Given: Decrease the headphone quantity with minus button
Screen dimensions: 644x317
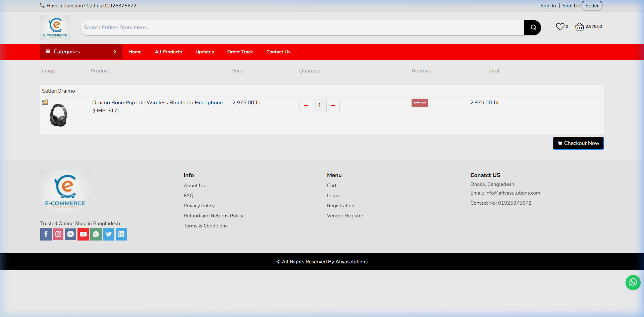Looking at the screenshot, I should [x=306, y=105].
